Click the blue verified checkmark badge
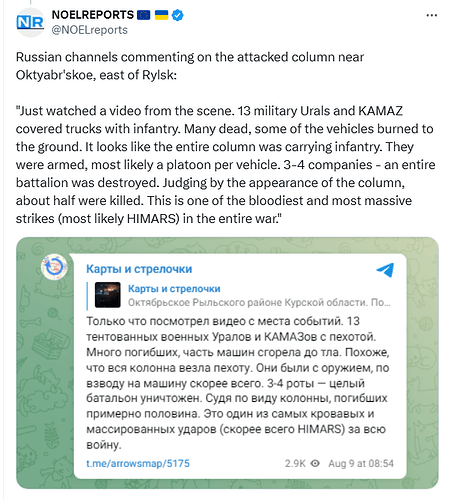 [177, 15]
